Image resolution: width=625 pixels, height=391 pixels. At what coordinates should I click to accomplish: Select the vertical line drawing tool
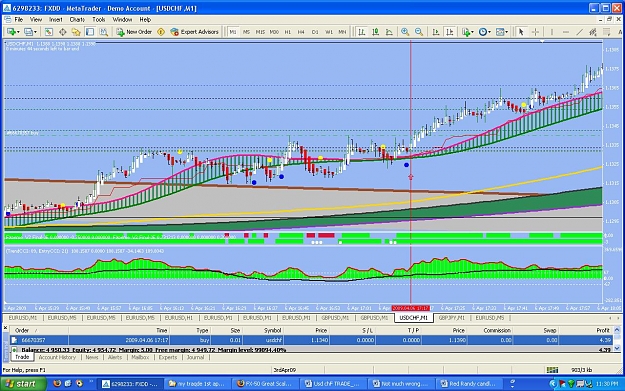tap(552, 32)
